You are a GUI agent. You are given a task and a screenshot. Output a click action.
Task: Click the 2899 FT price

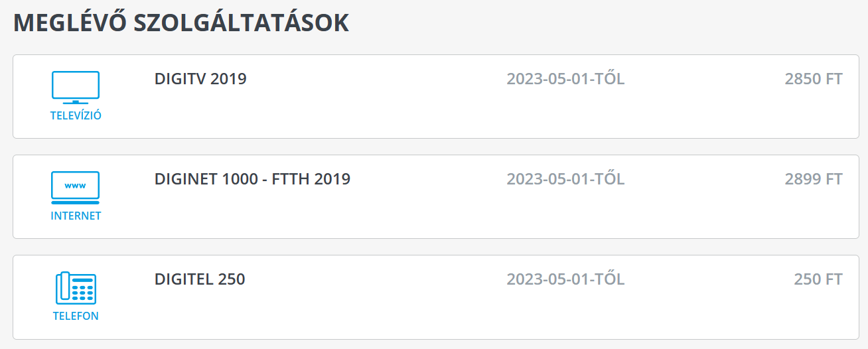click(x=813, y=180)
